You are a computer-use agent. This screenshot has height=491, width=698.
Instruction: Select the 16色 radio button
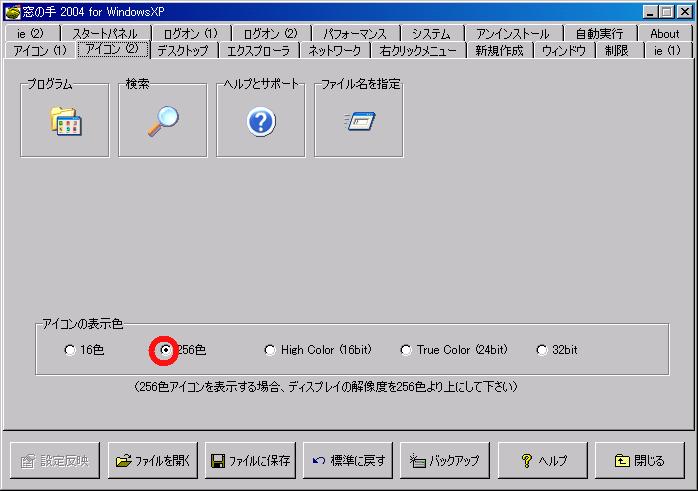point(70,350)
